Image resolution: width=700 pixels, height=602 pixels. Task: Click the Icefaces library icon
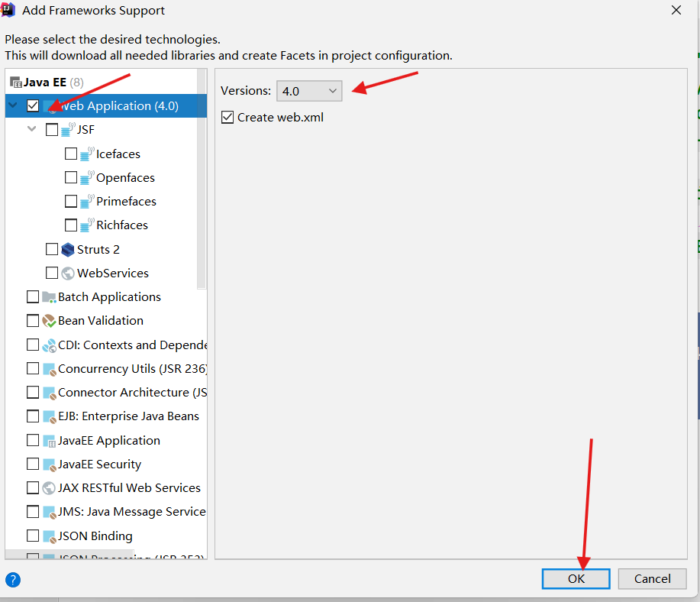coord(87,154)
